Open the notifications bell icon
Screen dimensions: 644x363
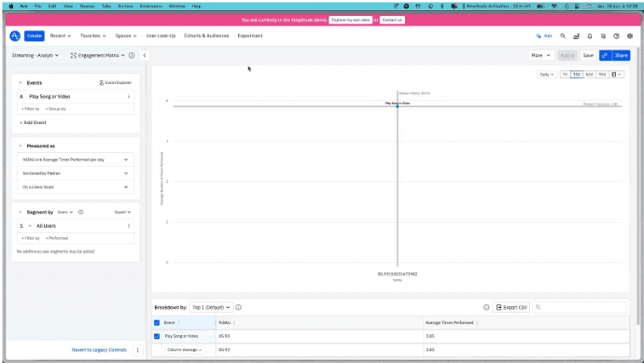tap(590, 36)
